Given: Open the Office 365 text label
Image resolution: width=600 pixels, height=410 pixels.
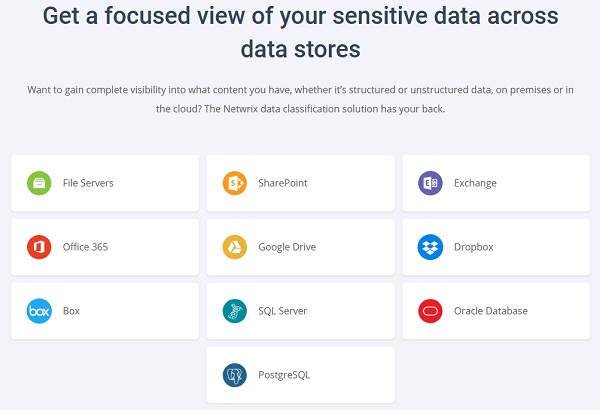Looking at the screenshot, I should [85, 247].
